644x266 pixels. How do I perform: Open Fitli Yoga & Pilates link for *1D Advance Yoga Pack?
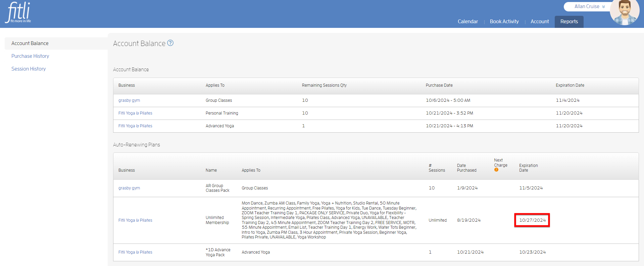135,252
